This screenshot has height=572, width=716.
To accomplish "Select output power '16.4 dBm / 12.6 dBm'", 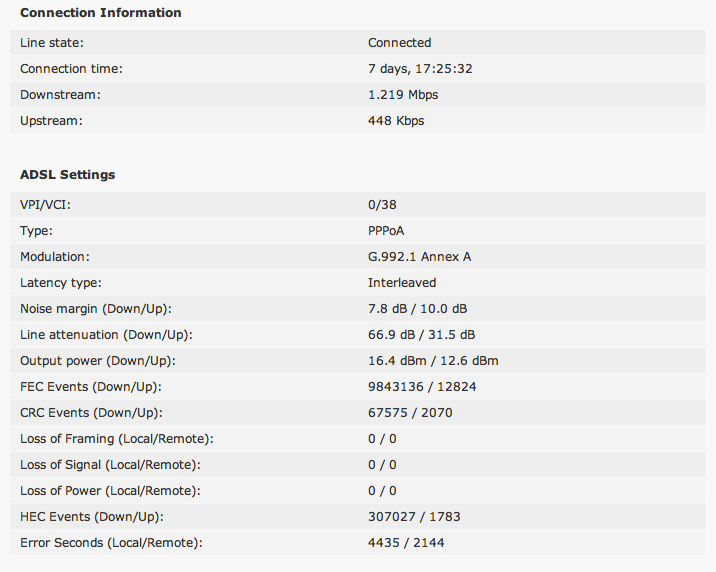I will (433, 361).
